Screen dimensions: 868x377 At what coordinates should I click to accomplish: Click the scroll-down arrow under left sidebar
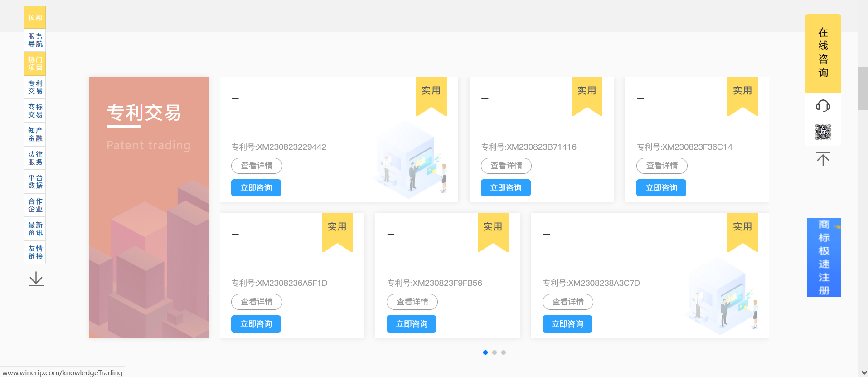point(36,279)
